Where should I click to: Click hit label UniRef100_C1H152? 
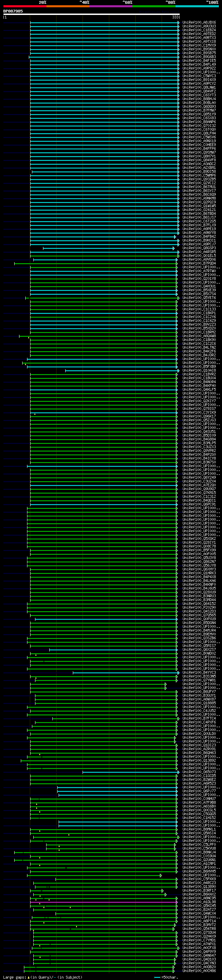[x=199, y=818]
